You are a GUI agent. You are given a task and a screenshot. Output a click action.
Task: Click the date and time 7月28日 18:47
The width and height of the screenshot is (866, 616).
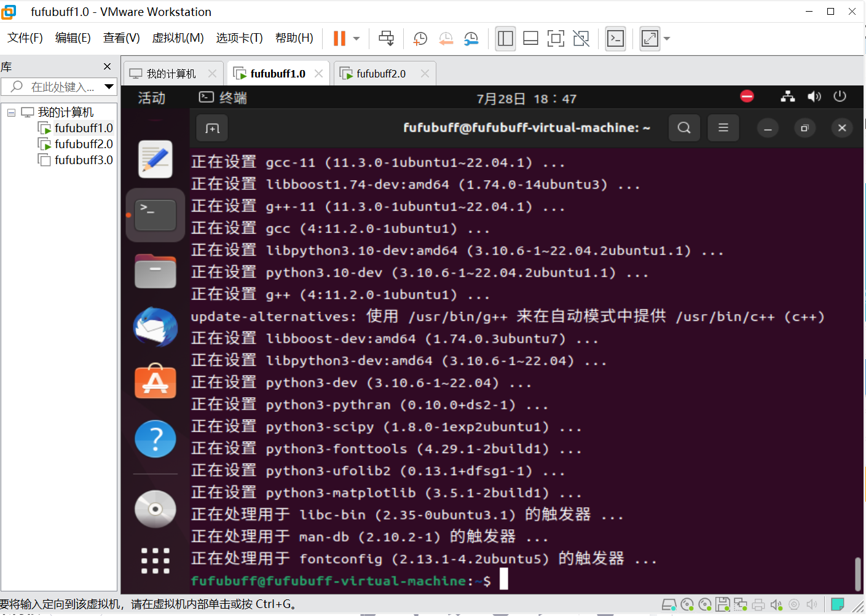pyautogui.click(x=527, y=99)
